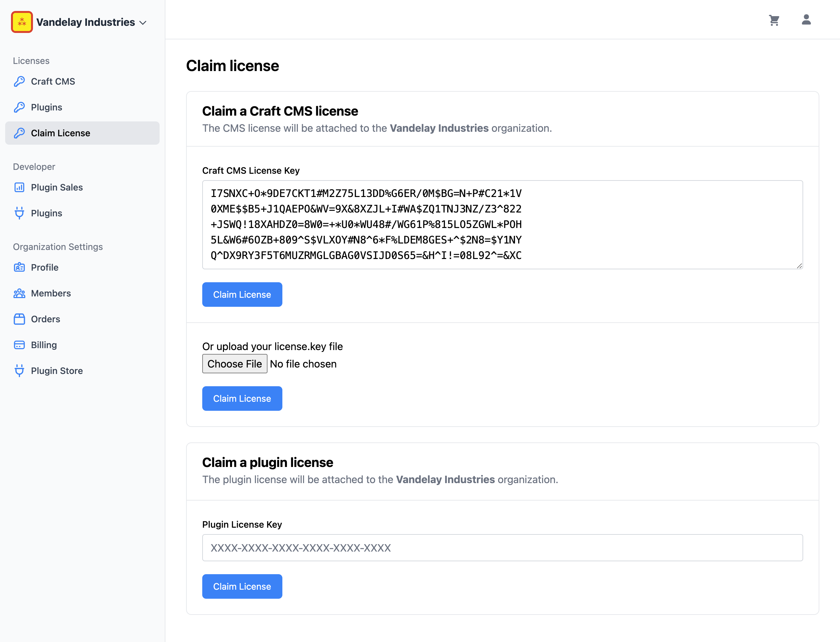Click the textarea resize handle corner

[799, 265]
